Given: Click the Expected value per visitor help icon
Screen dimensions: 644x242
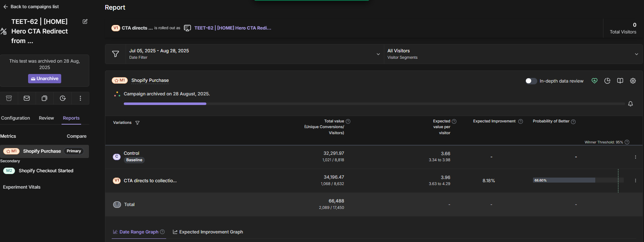Looking at the screenshot, I should 454,121.
